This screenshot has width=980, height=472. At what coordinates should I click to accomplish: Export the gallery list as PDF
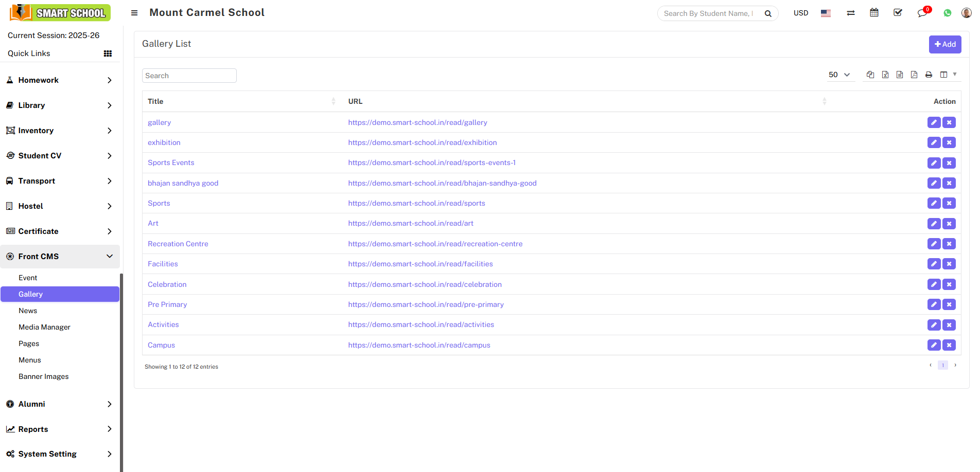914,75
